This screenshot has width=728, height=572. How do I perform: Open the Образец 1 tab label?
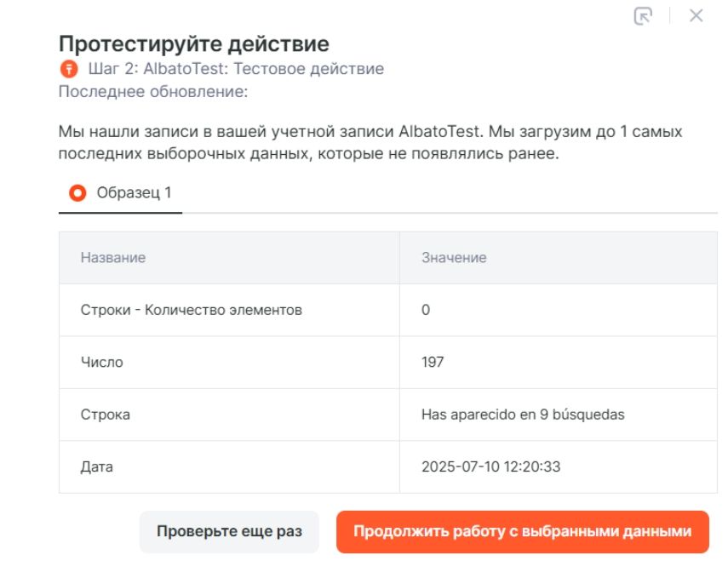(x=134, y=193)
